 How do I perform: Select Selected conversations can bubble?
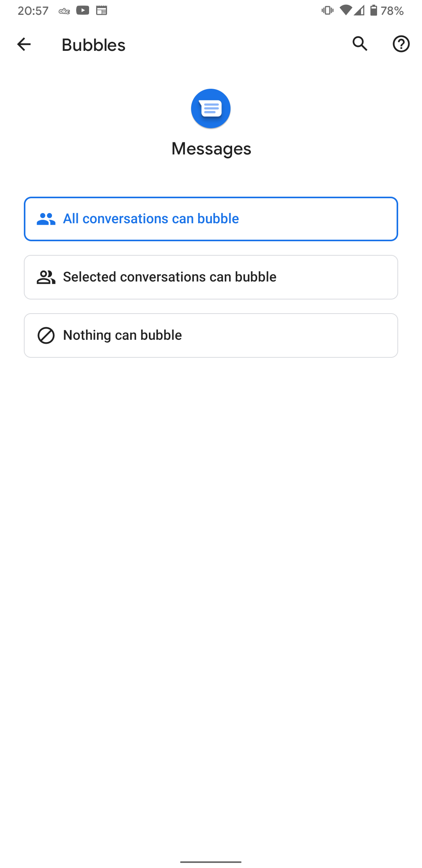[211, 277]
